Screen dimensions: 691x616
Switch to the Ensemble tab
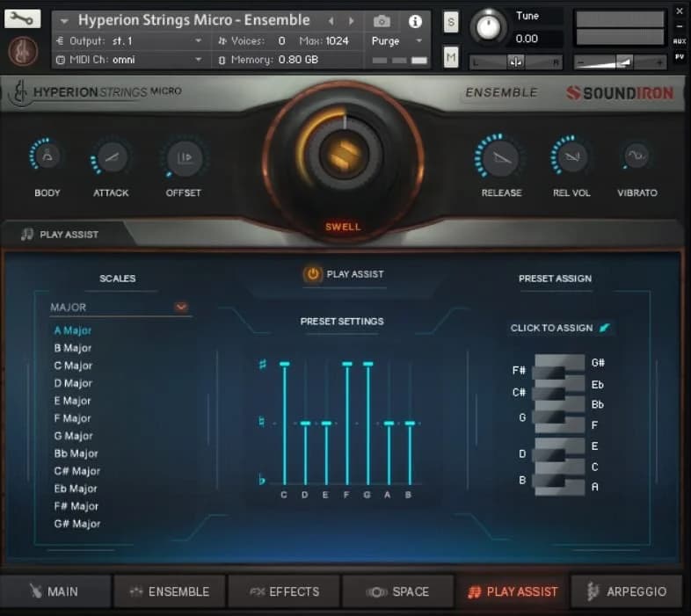click(x=170, y=591)
